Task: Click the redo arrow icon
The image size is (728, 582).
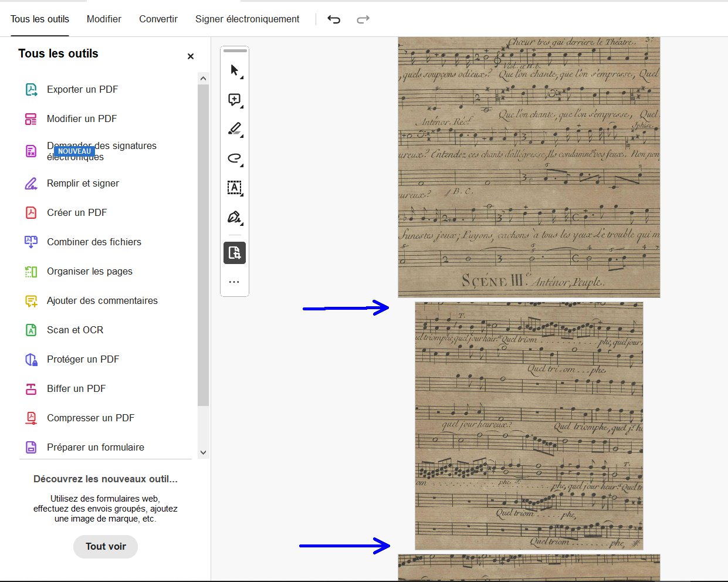Action: pyautogui.click(x=363, y=19)
